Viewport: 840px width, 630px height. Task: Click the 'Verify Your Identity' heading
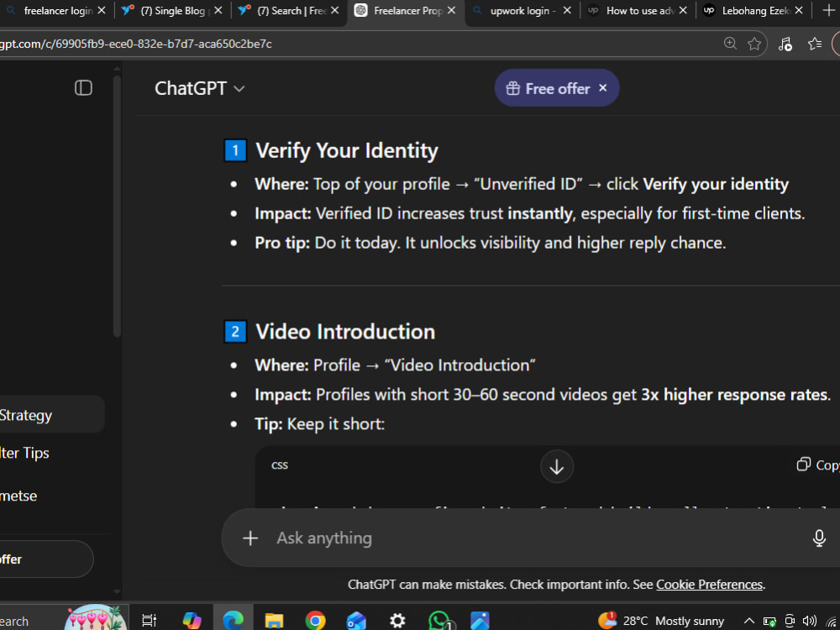[x=347, y=150]
